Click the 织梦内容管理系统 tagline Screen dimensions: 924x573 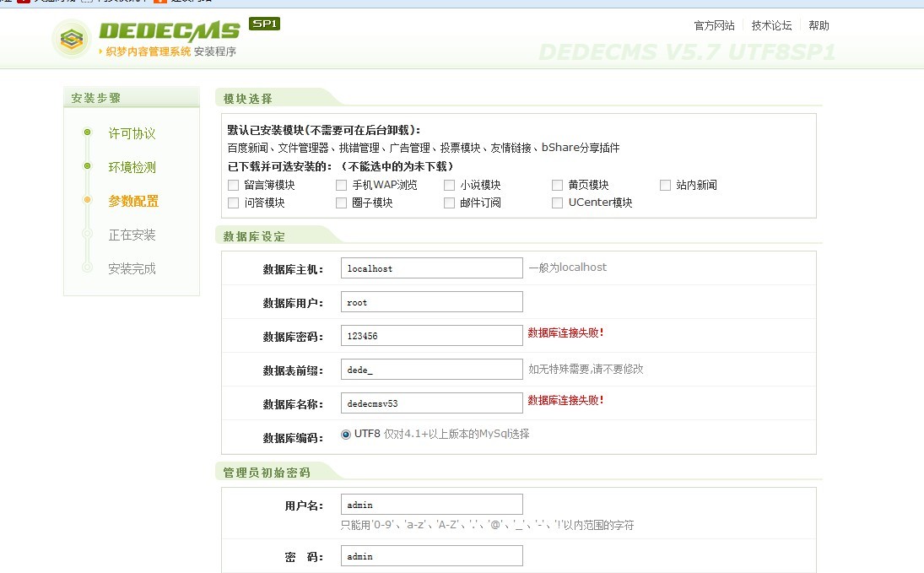149,51
